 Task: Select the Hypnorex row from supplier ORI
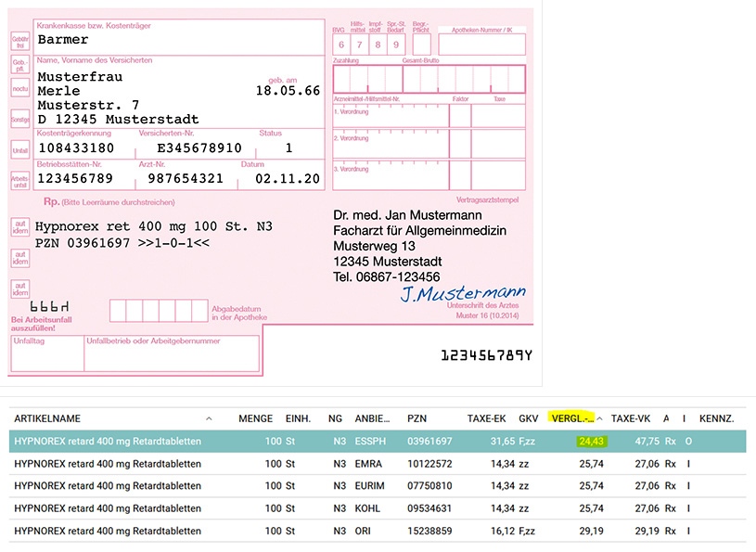tap(378, 531)
